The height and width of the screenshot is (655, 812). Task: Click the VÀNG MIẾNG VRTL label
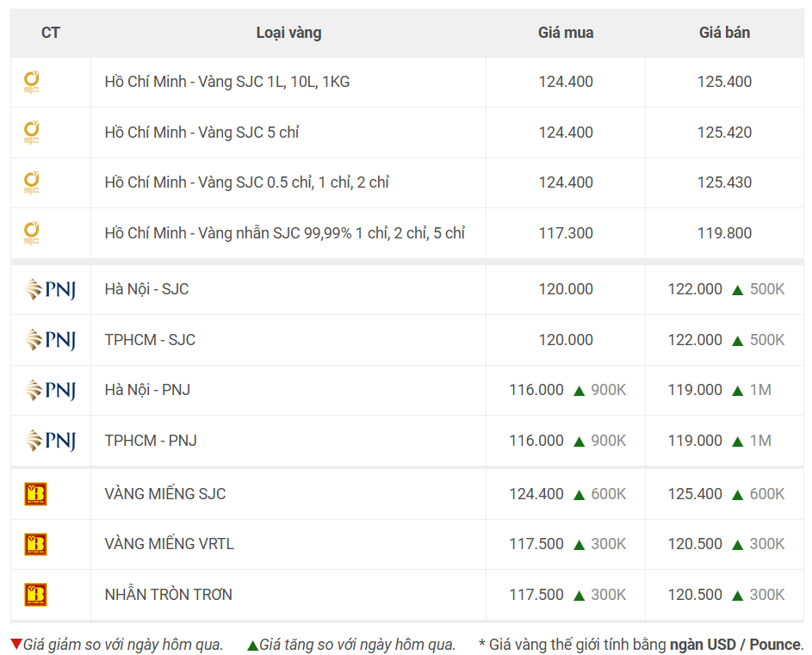tap(170, 544)
